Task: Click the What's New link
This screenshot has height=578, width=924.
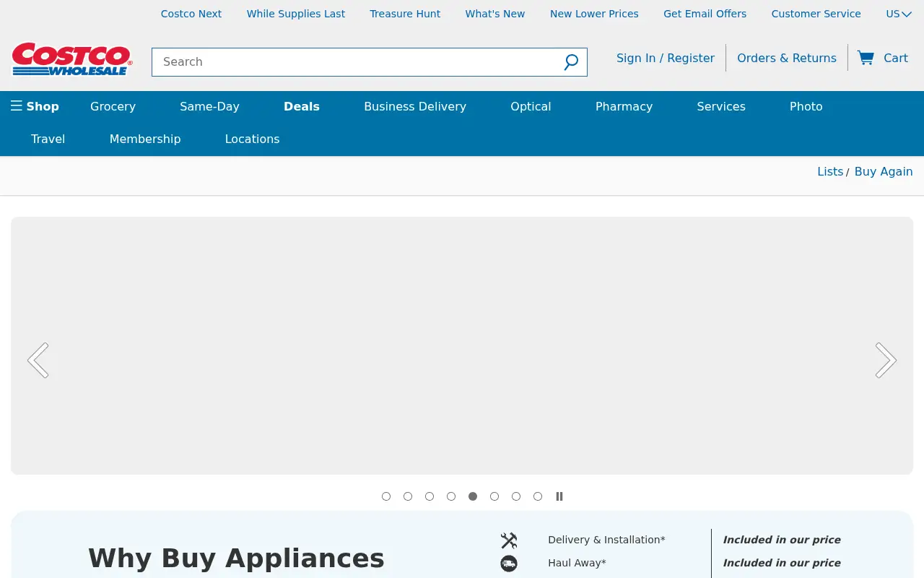Action: pos(495,14)
